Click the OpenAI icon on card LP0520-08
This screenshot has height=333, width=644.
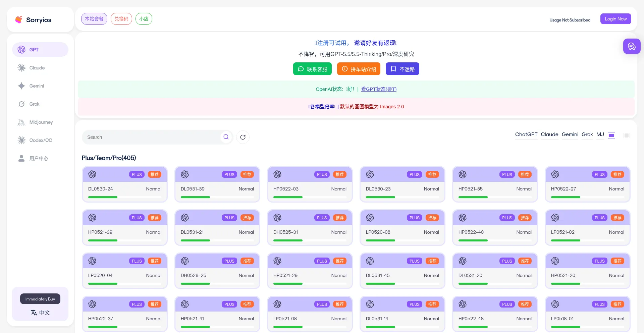tap(370, 218)
